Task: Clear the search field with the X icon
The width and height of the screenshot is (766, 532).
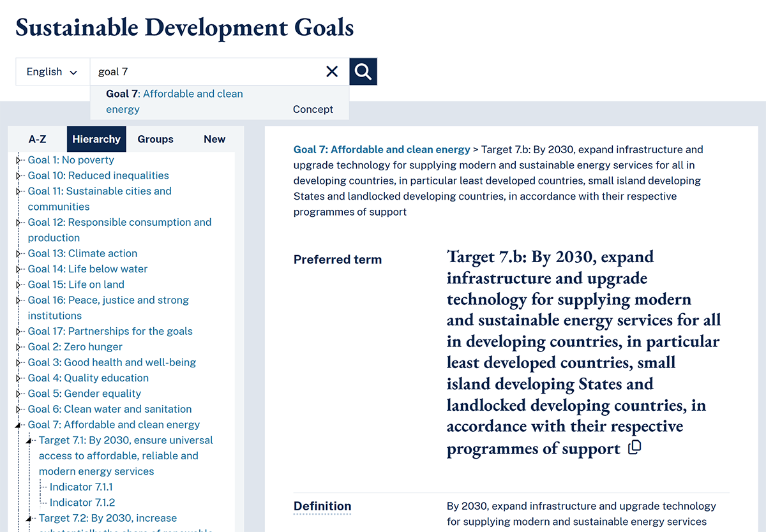Action: (332, 71)
